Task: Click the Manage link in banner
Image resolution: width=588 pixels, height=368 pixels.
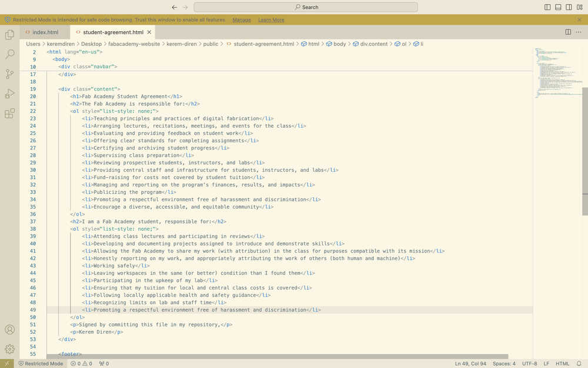Action: point(242,20)
